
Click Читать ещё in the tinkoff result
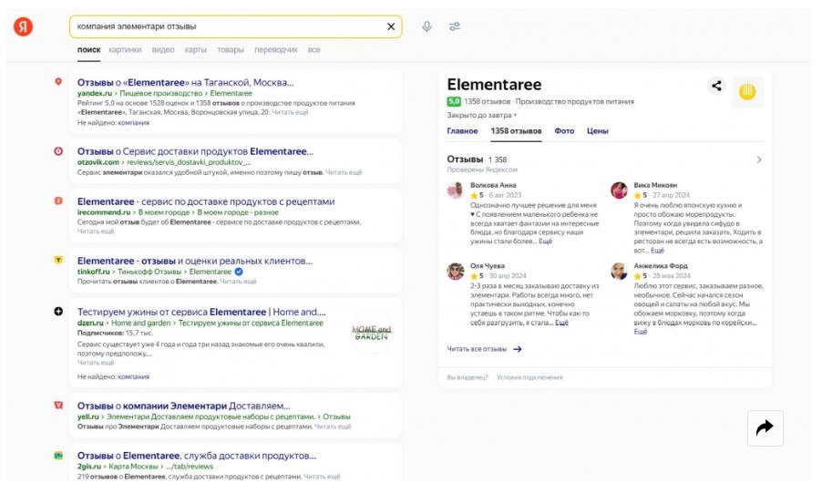pos(238,281)
